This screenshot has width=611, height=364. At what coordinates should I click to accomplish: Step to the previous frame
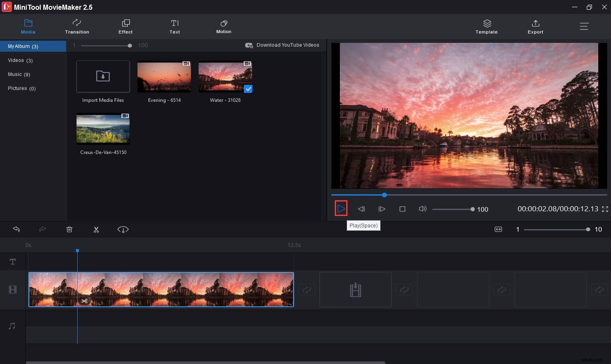(362, 209)
